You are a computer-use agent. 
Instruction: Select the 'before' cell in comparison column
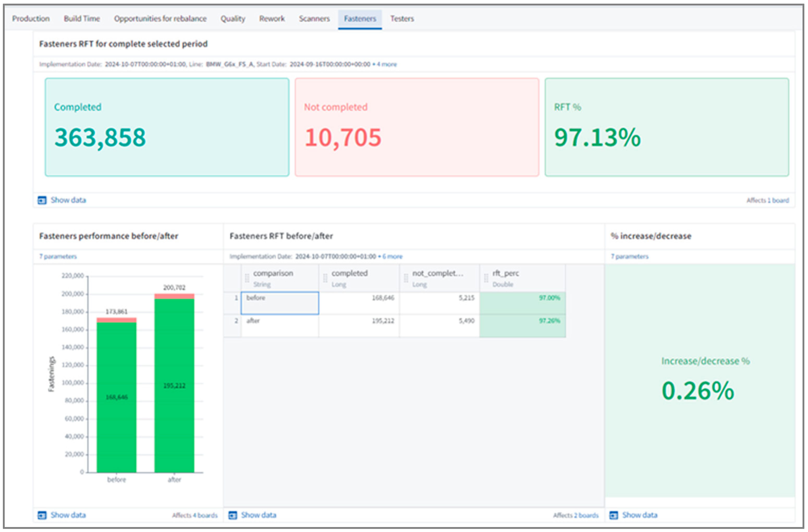280,303
